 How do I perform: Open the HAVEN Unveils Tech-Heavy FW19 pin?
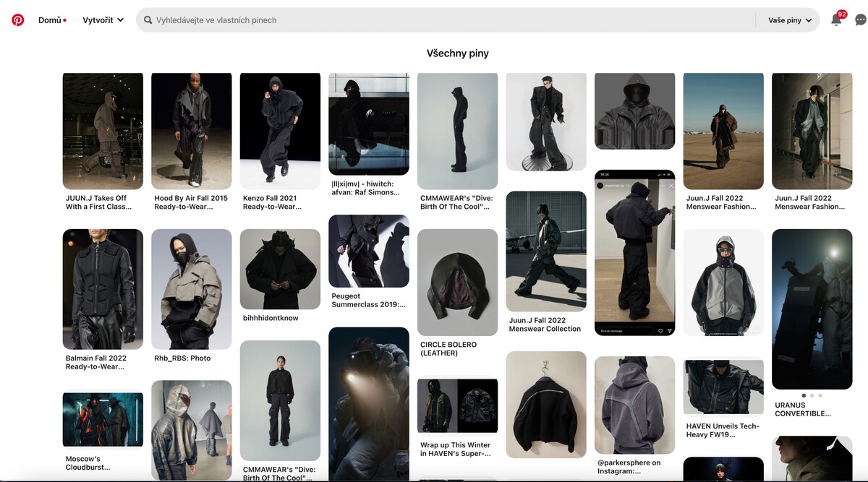coord(723,387)
